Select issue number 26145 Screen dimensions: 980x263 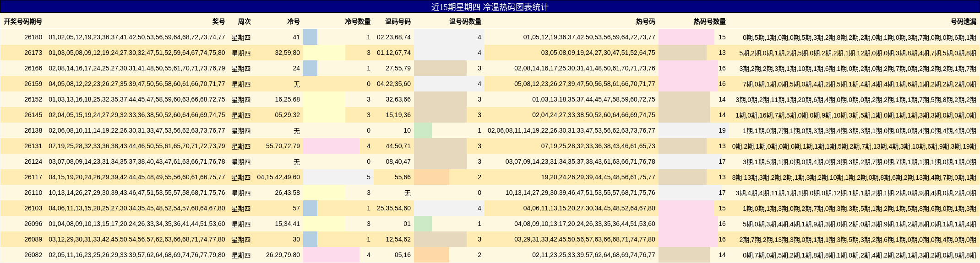[x=33, y=115]
